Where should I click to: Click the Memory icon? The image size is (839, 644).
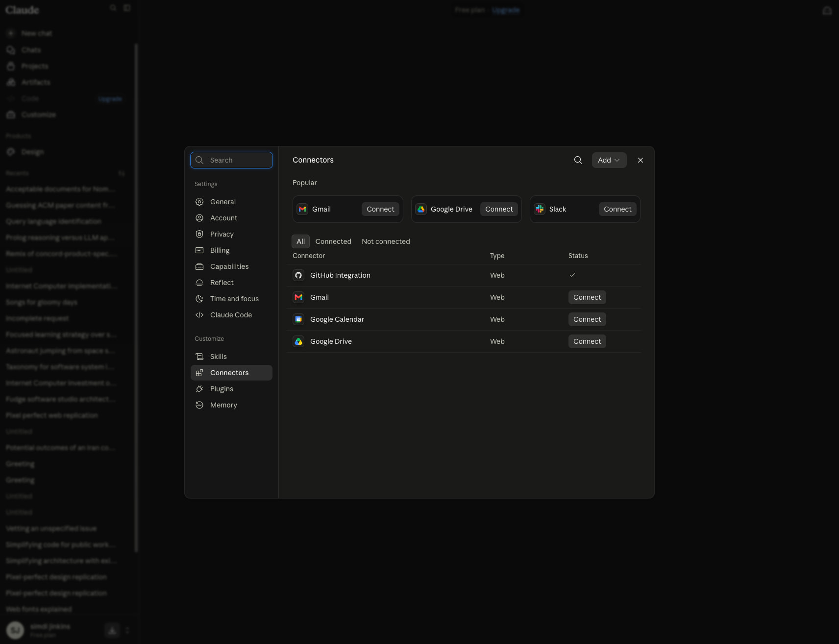click(199, 405)
